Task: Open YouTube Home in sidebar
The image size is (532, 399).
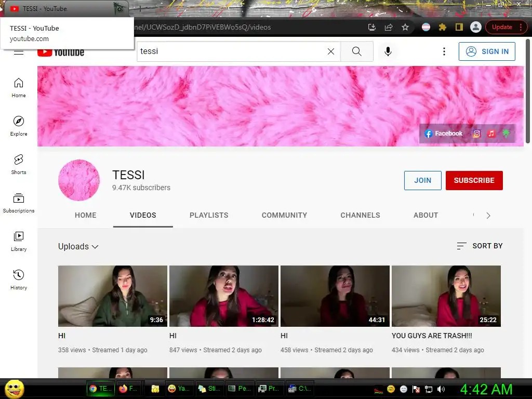Action: 19,88
